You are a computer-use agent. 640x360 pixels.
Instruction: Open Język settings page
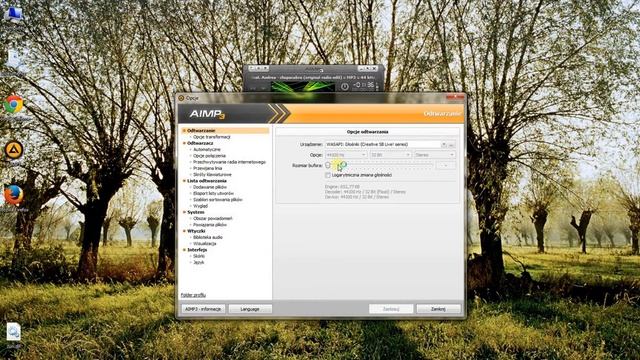[198, 262]
